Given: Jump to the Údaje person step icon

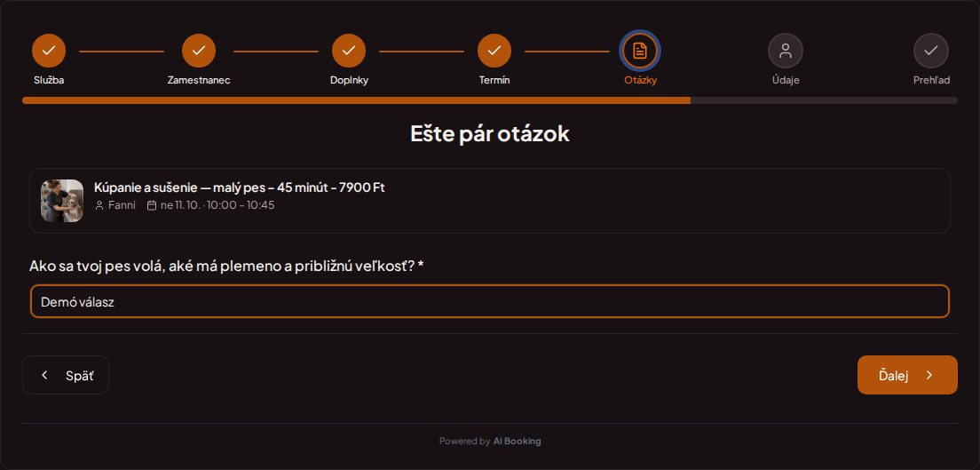Looking at the screenshot, I should click(x=786, y=51).
